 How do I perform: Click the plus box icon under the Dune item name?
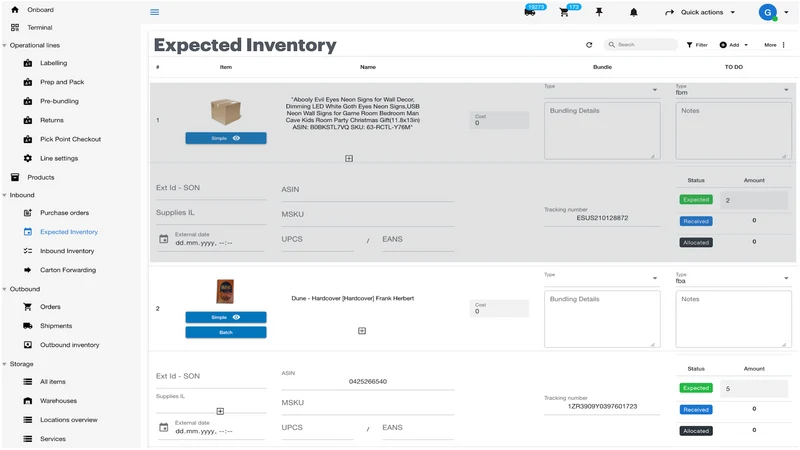coord(362,331)
